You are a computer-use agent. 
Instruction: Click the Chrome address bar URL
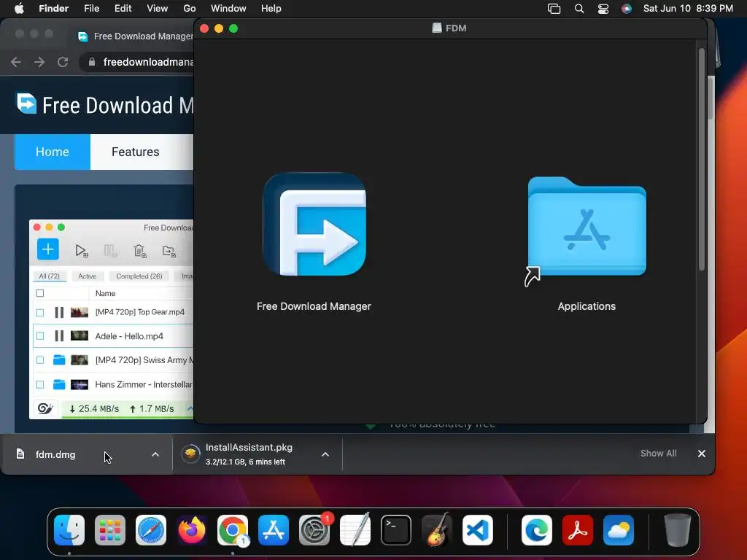point(148,62)
